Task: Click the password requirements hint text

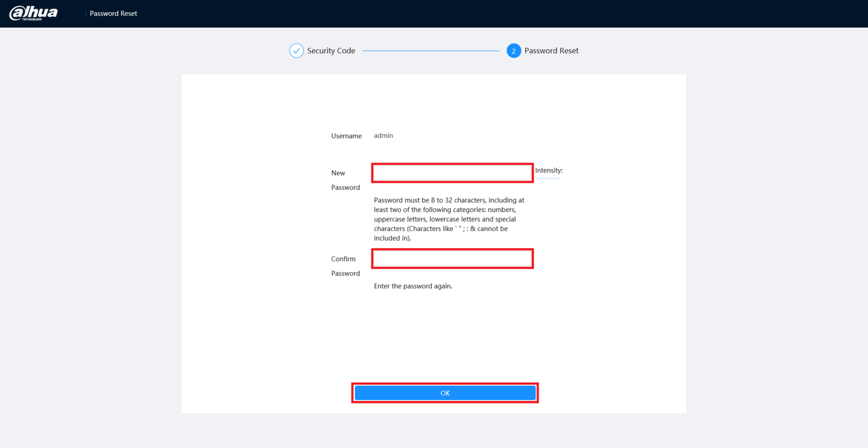Action: (450, 219)
